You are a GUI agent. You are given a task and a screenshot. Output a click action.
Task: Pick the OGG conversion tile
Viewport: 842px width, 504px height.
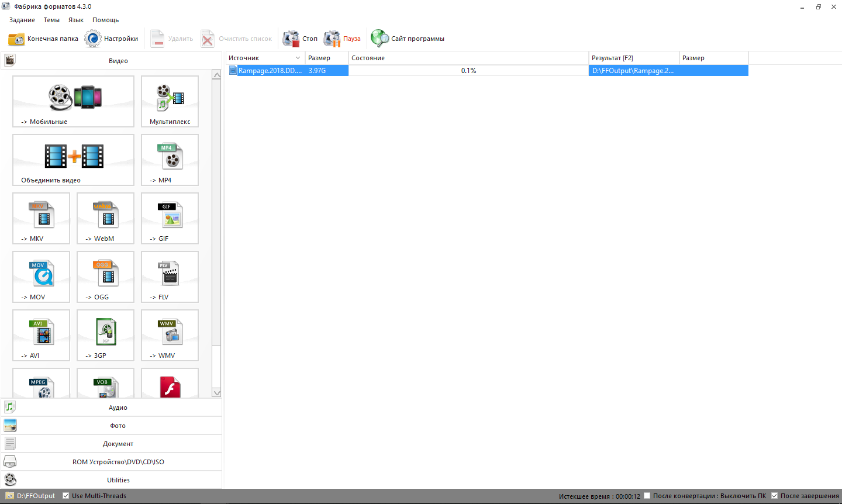click(105, 277)
